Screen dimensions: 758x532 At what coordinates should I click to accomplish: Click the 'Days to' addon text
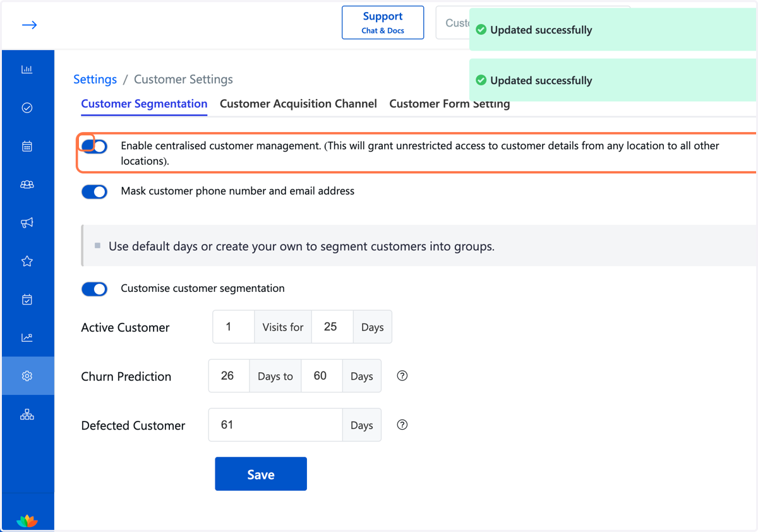(275, 377)
